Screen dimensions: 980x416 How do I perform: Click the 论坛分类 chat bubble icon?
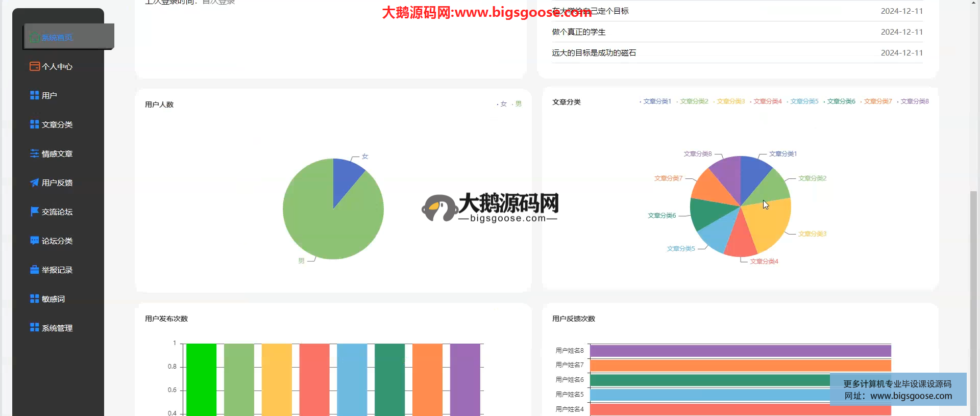pos(34,241)
